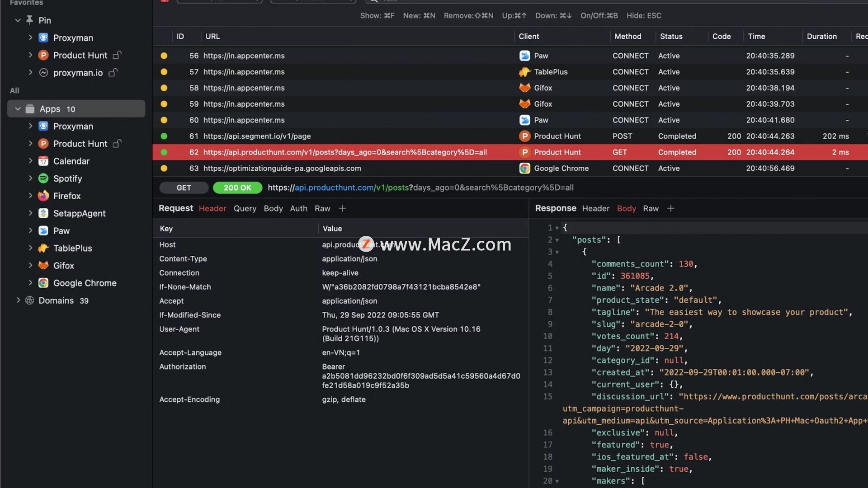Expand the Google Chrome app entry
The width and height of the screenshot is (868, 488).
(x=30, y=283)
